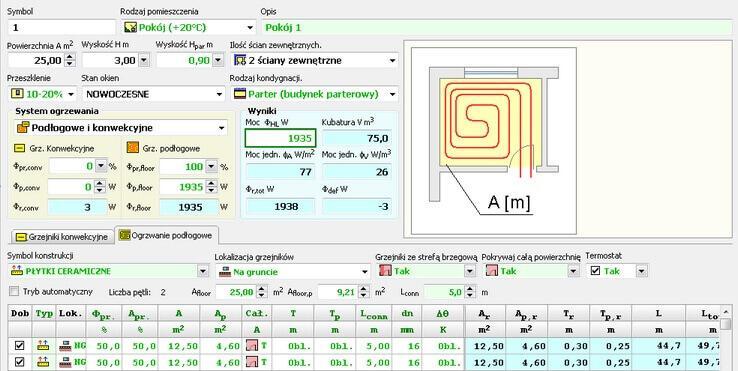Click the external walls icon
738x371 pixels.
(240, 60)
